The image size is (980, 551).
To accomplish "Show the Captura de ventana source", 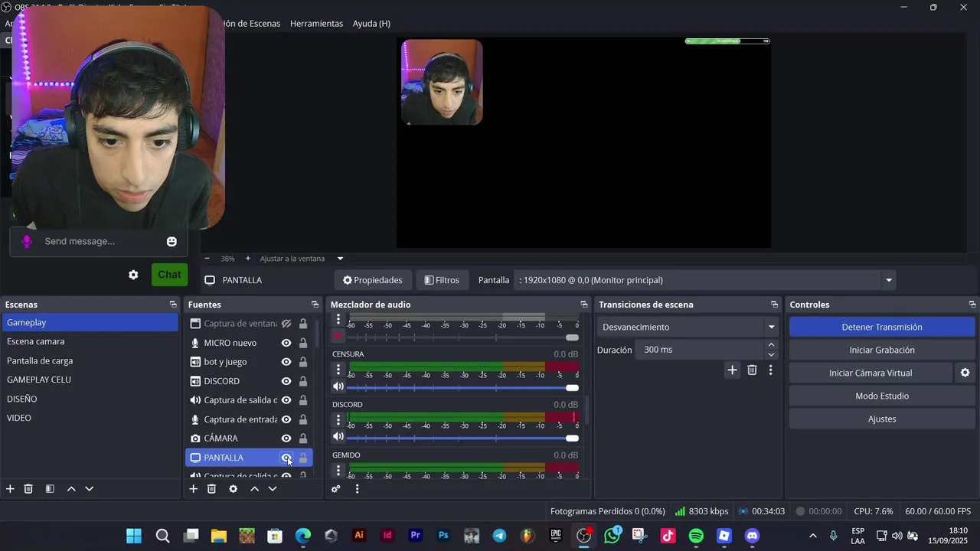I will tap(286, 324).
